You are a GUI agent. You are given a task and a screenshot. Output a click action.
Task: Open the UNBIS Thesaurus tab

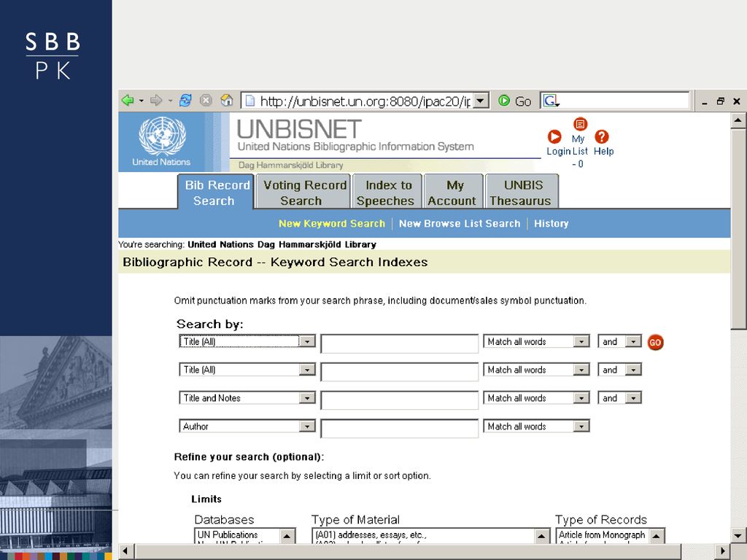tap(522, 192)
